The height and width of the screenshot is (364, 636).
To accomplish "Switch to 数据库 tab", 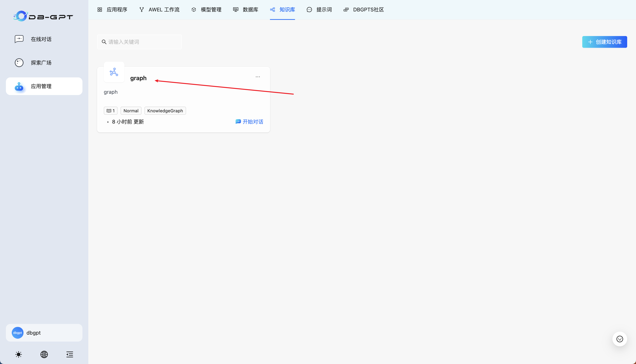I will [x=245, y=10].
